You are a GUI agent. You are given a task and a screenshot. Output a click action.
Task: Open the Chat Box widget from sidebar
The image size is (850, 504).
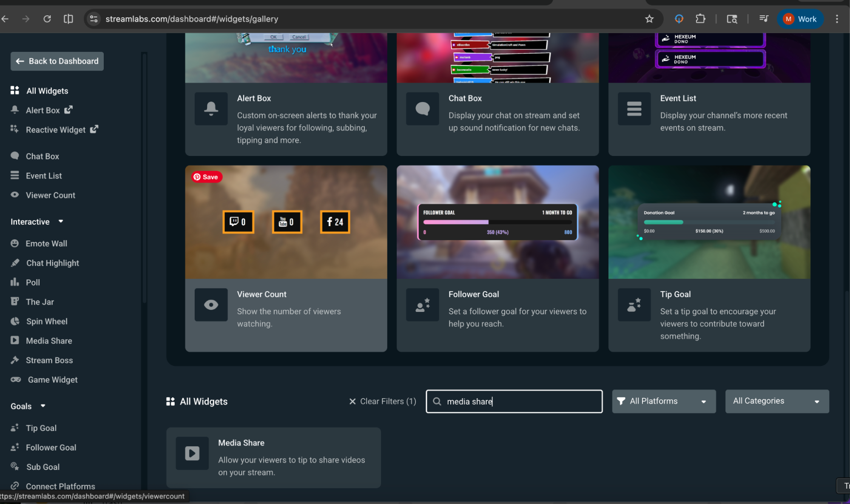tap(15, 156)
